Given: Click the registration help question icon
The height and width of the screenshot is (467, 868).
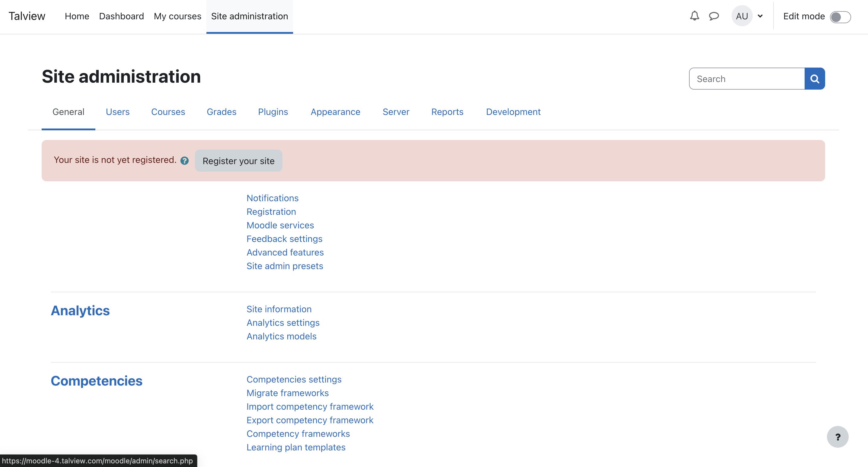Looking at the screenshot, I should [184, 160].
